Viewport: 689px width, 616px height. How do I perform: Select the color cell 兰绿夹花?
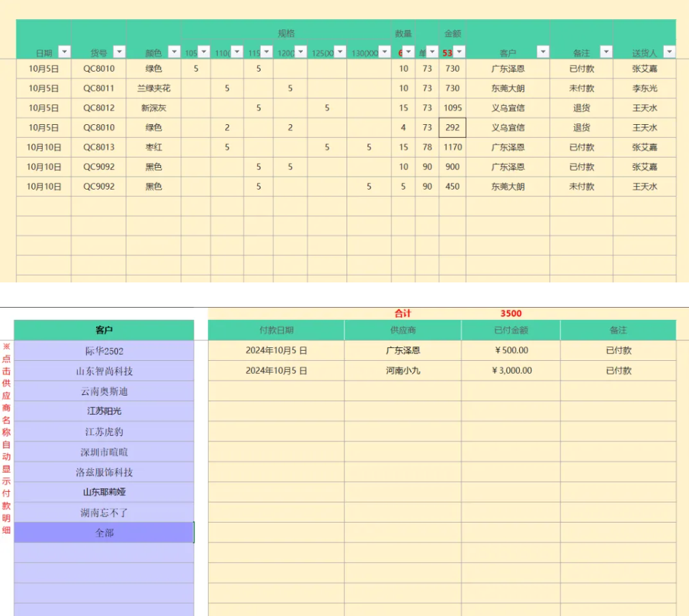153,88
